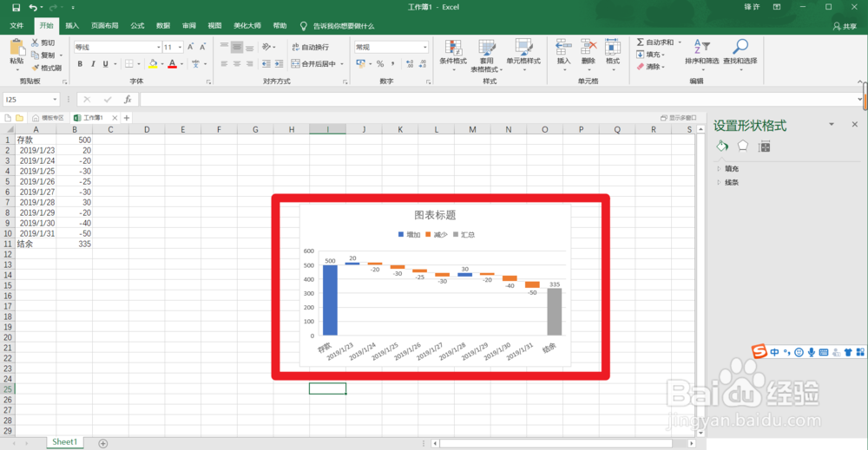Click the comma style icon
The image size is (868, 450).
392,64
